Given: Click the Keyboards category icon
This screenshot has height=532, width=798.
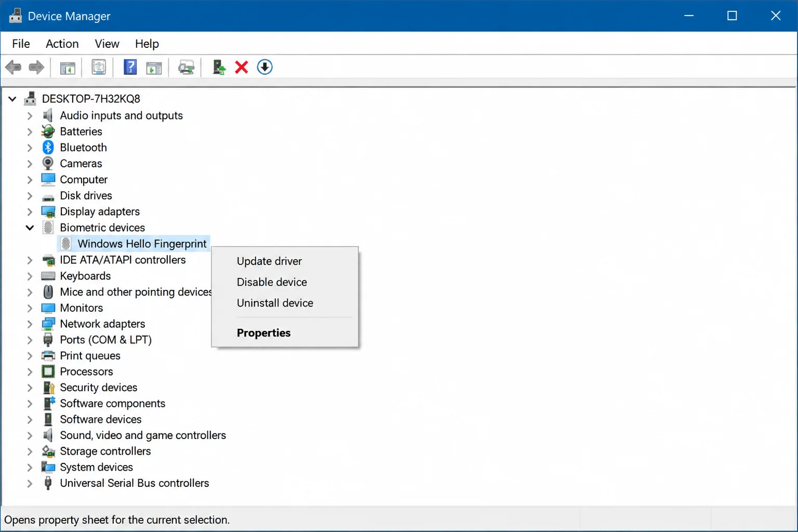Looking at the screenshot, I should [48, 276].
